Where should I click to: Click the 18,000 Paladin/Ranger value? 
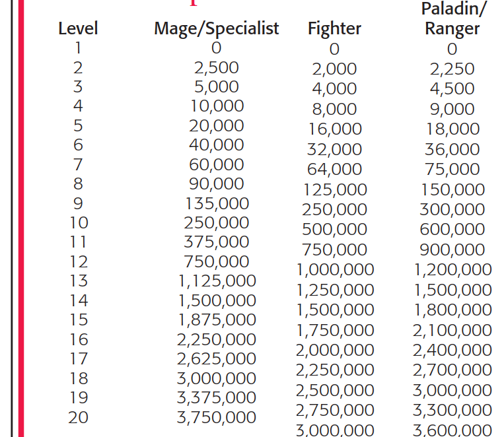452,129
